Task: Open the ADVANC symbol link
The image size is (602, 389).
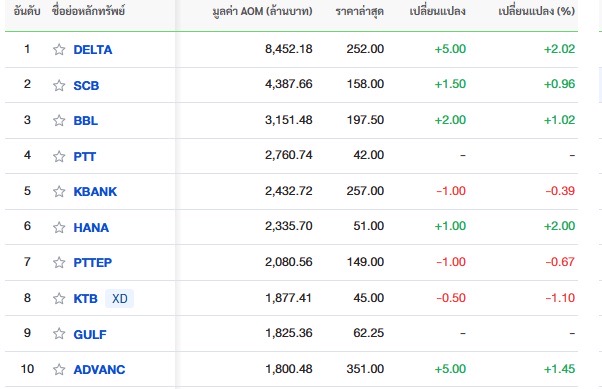Action: (99, 369)
